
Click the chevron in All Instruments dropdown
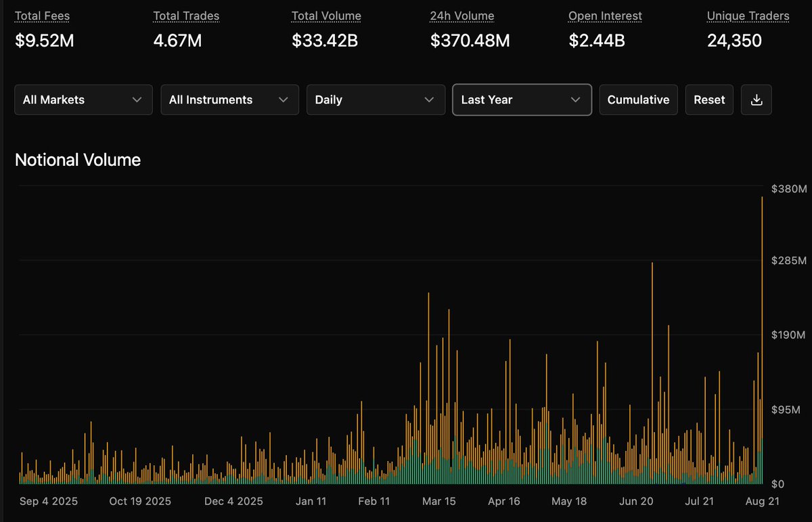284,100
